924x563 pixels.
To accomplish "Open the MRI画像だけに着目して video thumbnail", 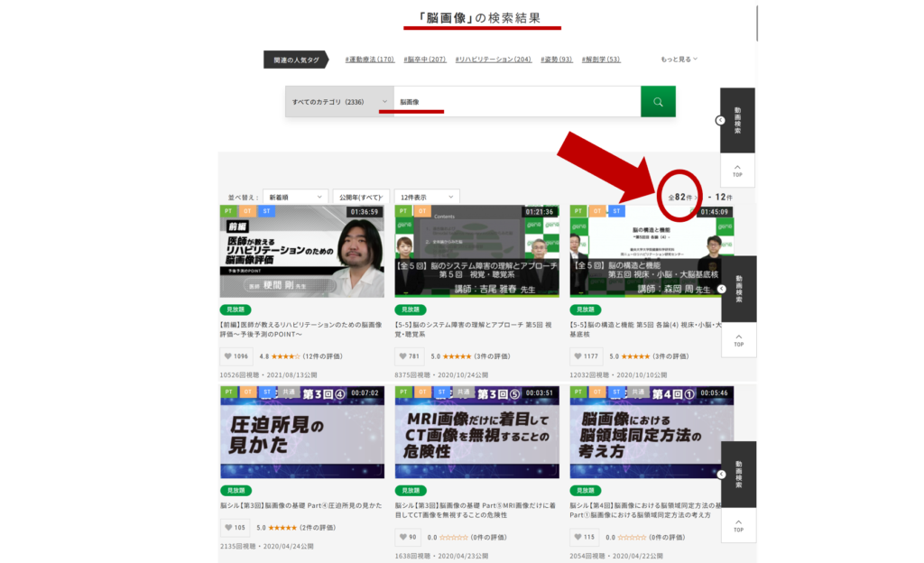I will click(476, 432).
